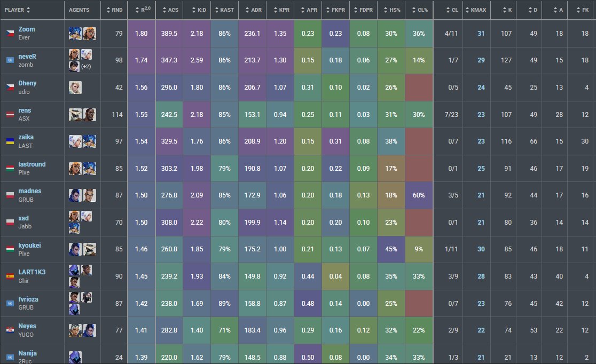Click the Croatian flag beside Neyes
The width and height of the screenshot is (596, 364).
click(x=10, y=330)
